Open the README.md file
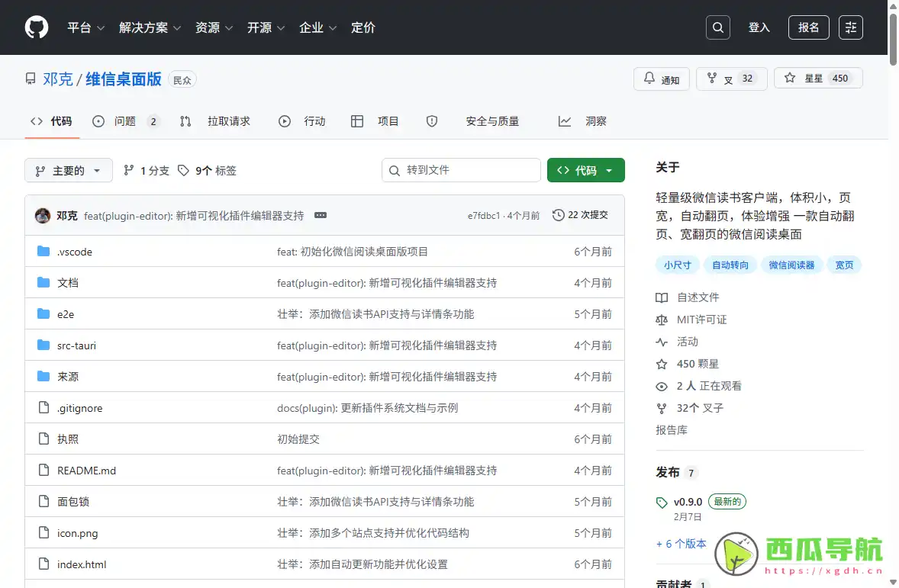Viewport: 899px width, 588px height. (x=86, y=471)
